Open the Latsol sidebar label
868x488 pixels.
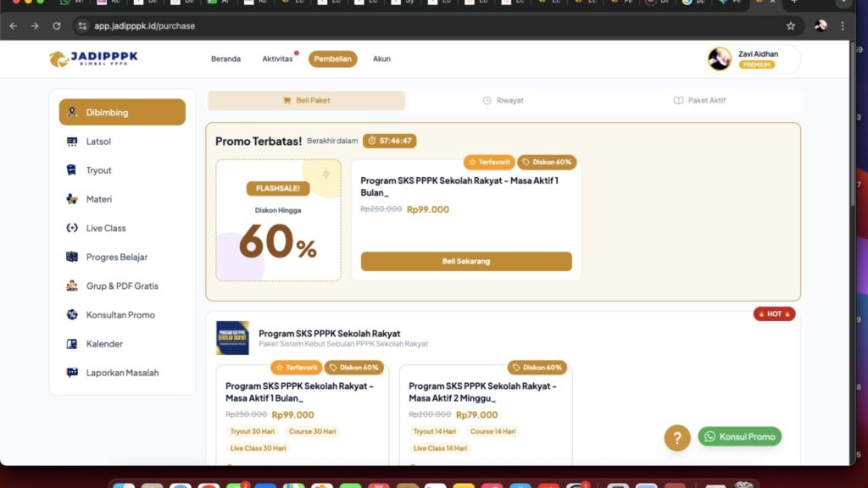(98, 141)
